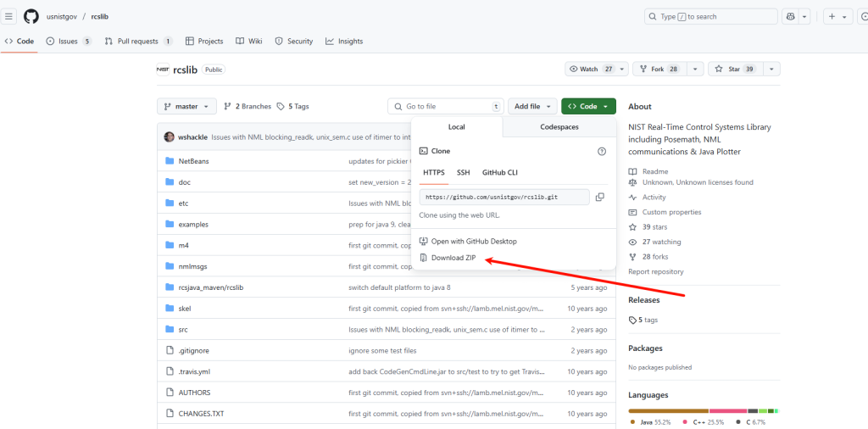Open the src folder
868x429 pixels.
click(x=183, y=329)
